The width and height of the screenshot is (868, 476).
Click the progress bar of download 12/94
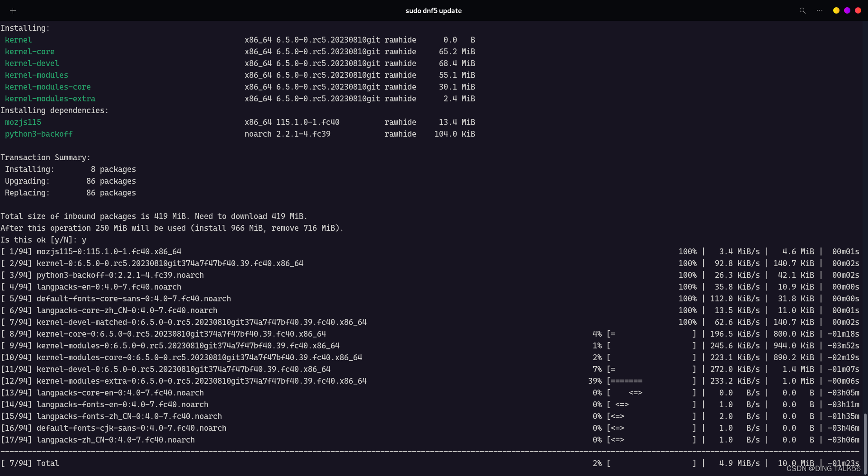[651, 381]
